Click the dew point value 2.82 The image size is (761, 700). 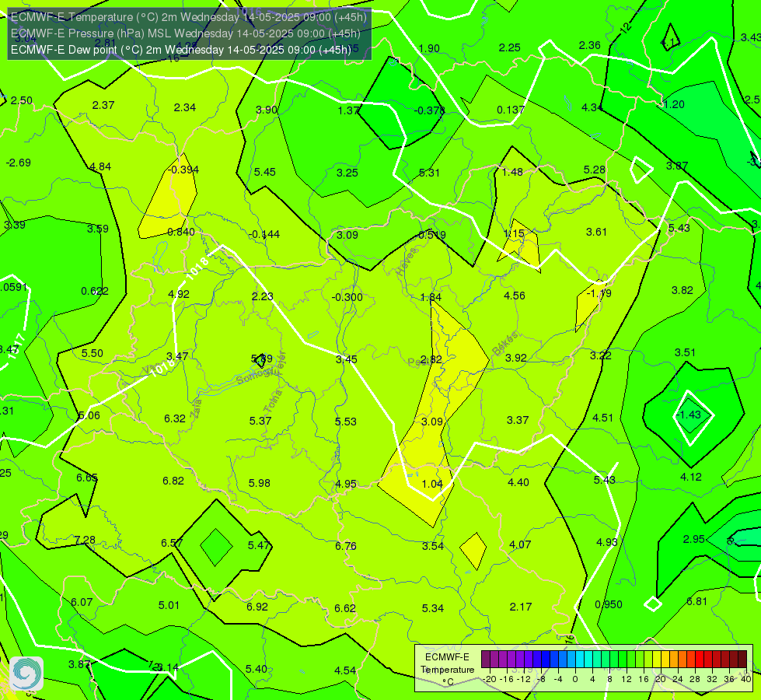coord(431,359)
